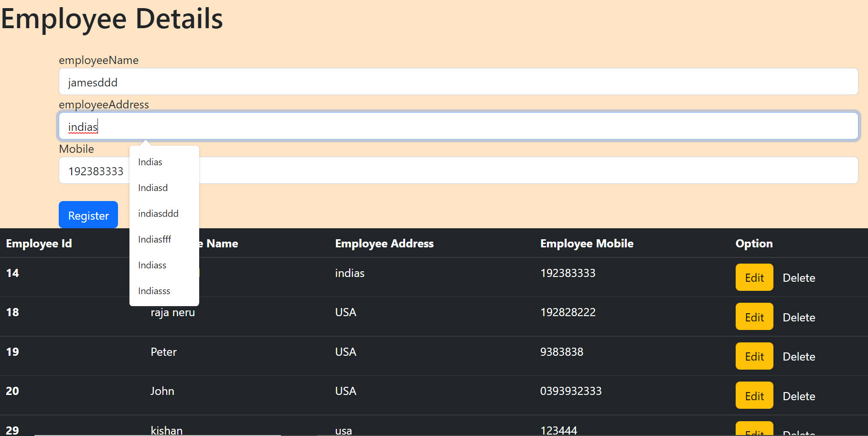Click the employeeName input field

[x=458, y=82]
